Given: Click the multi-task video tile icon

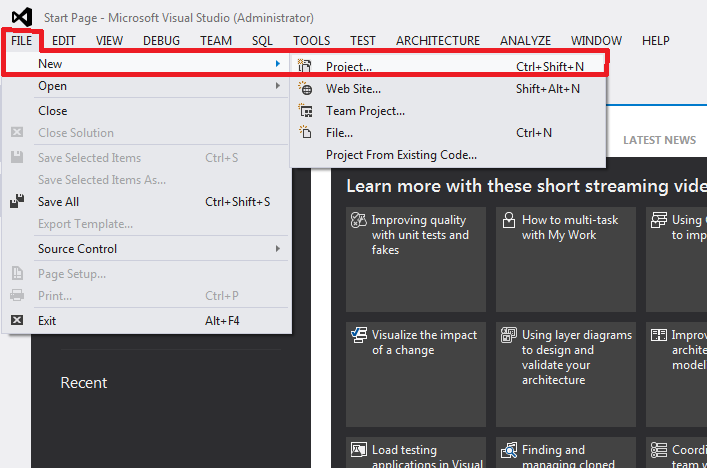Looking at the screenshot, I should pyautogui.click(x=508, y=220).
